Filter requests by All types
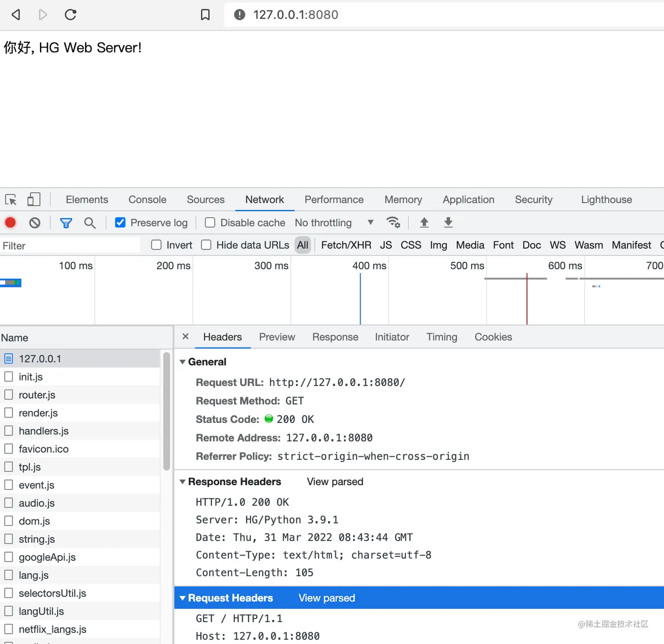This screenshot has width=664, height=644. pos(303,245)
